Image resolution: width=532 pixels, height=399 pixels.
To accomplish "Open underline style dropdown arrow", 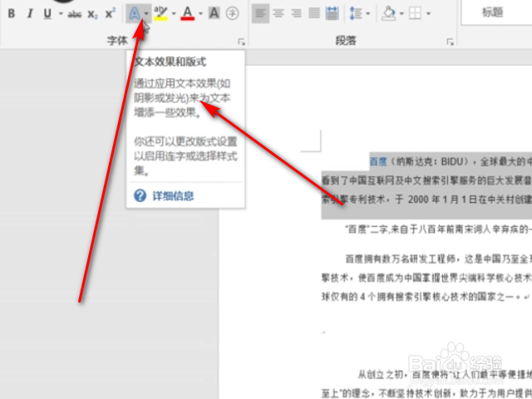I will tap(61, 13).
